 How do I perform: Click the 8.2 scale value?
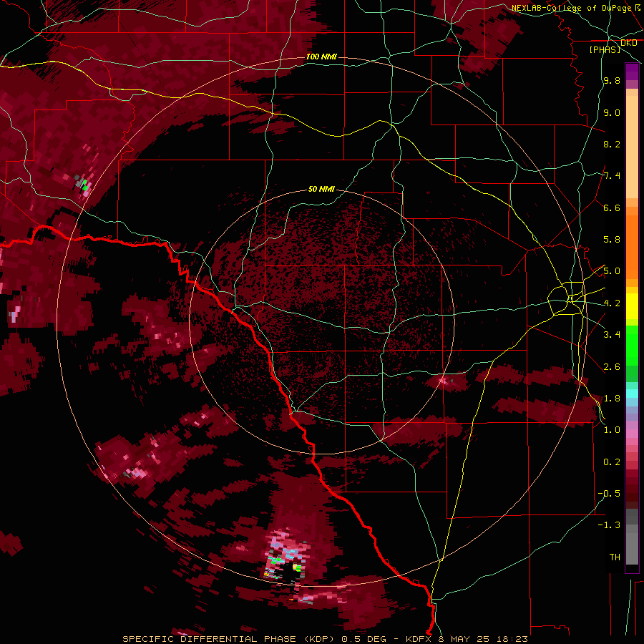click(x=612, y=144)
